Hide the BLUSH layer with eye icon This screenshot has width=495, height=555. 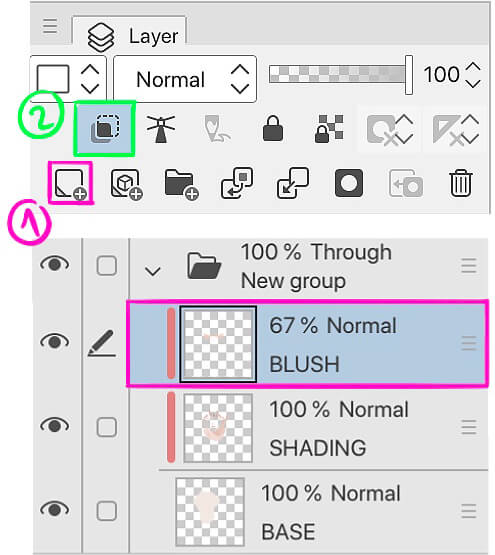55,342
